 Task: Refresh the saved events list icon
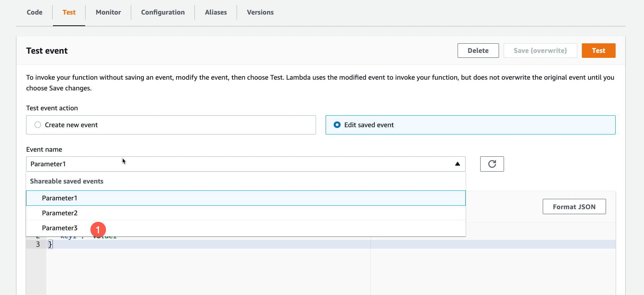point(492,164)
